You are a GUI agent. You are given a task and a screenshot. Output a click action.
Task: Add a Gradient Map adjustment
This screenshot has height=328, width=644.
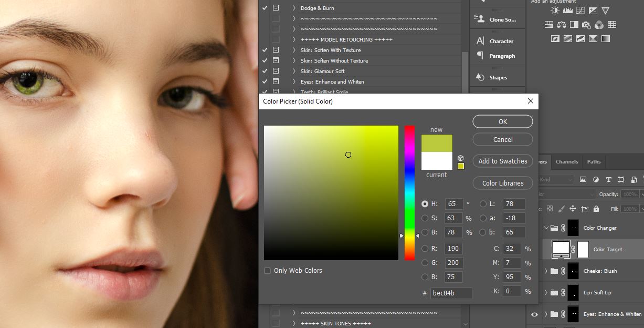click(605, 38)
